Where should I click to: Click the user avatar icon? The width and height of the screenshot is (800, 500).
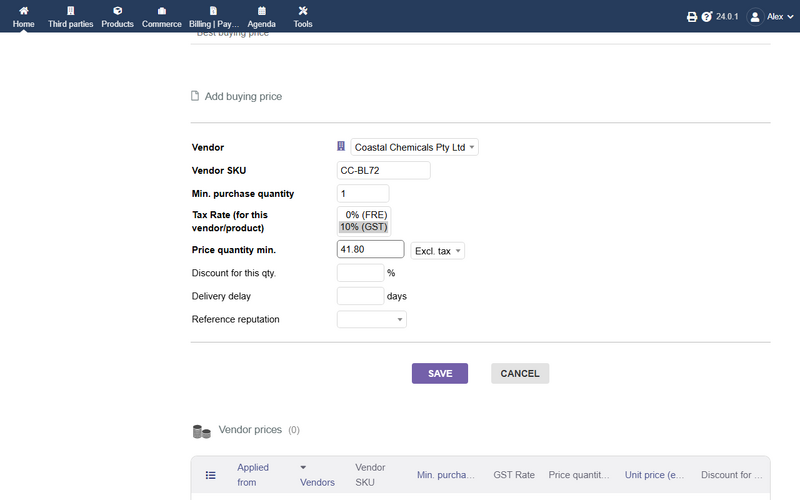(755, 17)
